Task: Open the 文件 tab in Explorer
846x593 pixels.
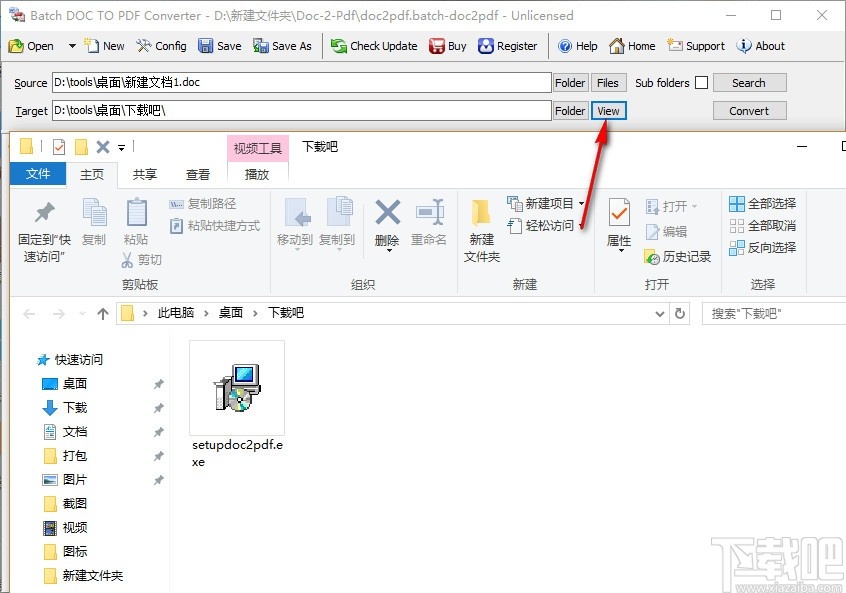Action: tap(38, 174)
